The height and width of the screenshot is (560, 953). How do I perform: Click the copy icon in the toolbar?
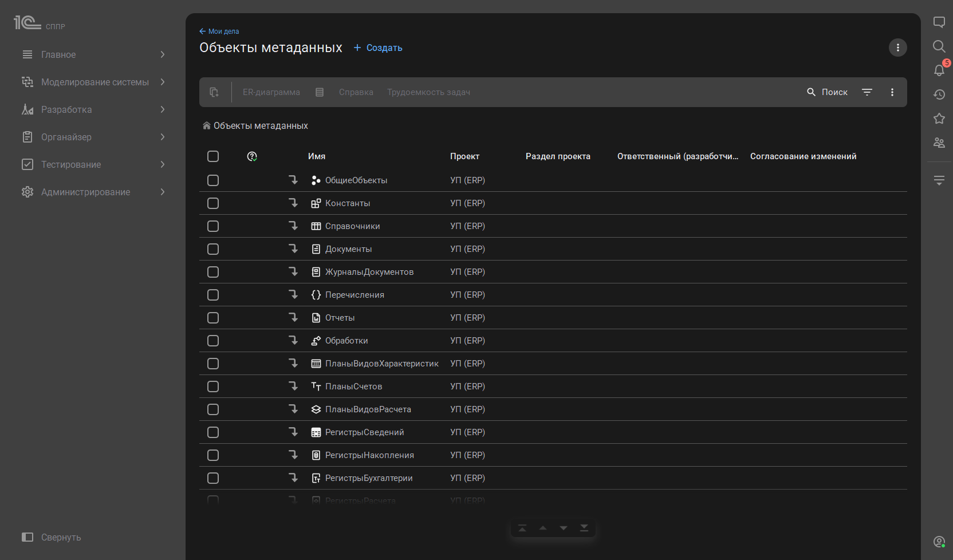(x=214, y=92)
